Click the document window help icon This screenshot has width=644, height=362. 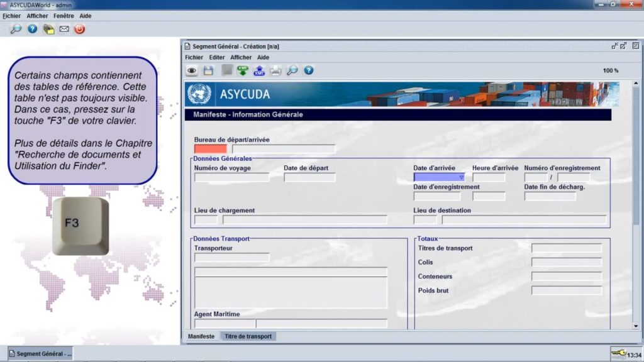pos(308,70)
